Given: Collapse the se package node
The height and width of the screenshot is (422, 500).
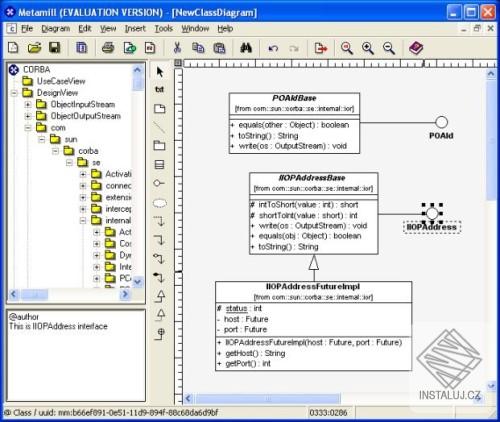Looking at the screenshot, I should [x=69, y=163].
